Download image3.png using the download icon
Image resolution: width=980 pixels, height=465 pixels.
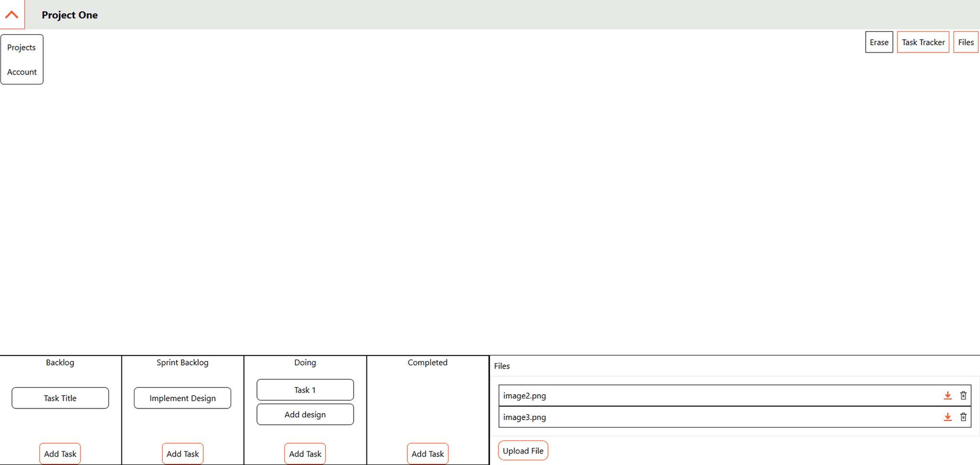coord(947,417)
